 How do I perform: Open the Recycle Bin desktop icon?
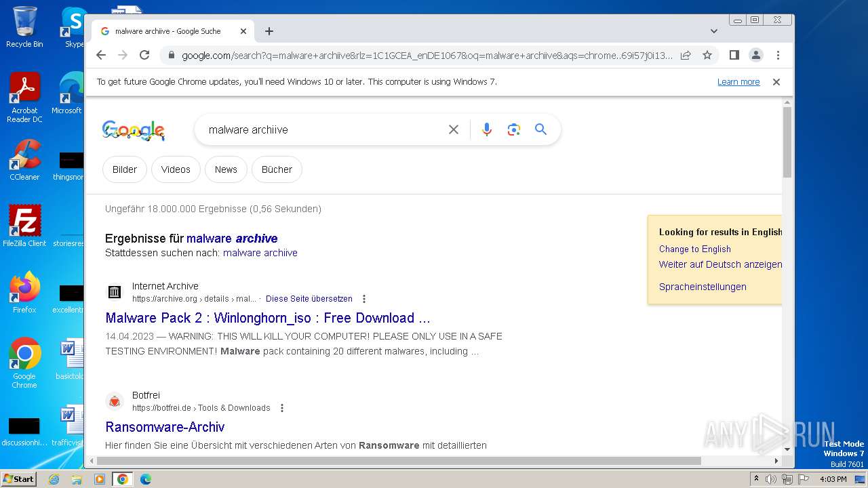click(x=24, y=27)
